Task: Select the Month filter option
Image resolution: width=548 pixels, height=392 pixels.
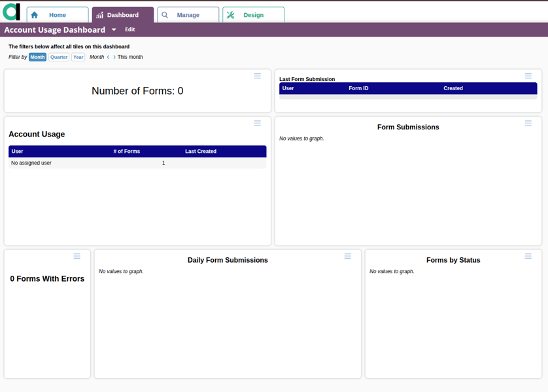Action: pyautogui.click(x=37, y=57)
